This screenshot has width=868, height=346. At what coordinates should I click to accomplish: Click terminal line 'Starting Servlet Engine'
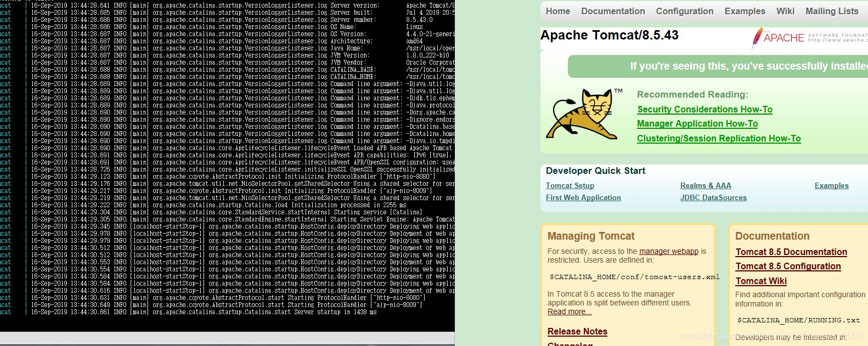click(243, 219)
